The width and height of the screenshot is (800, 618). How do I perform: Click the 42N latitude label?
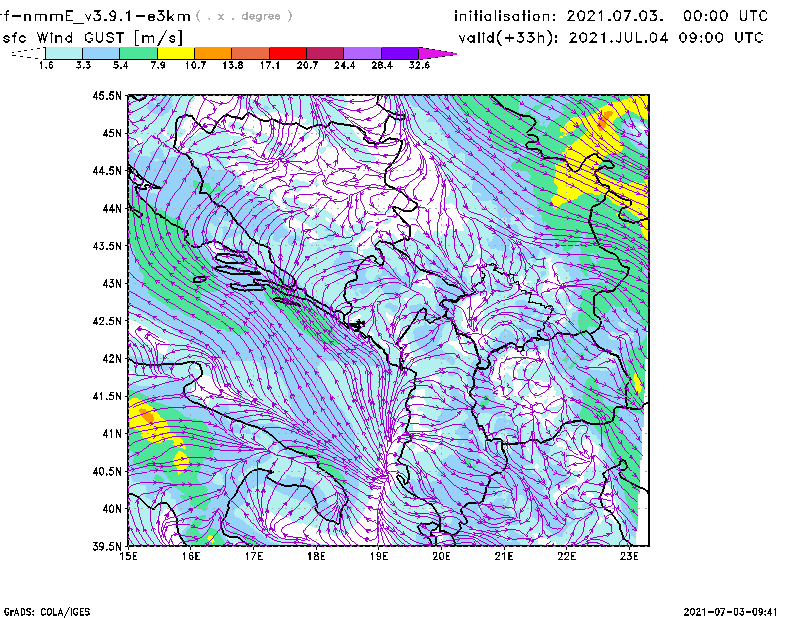[x=112, y=359]
